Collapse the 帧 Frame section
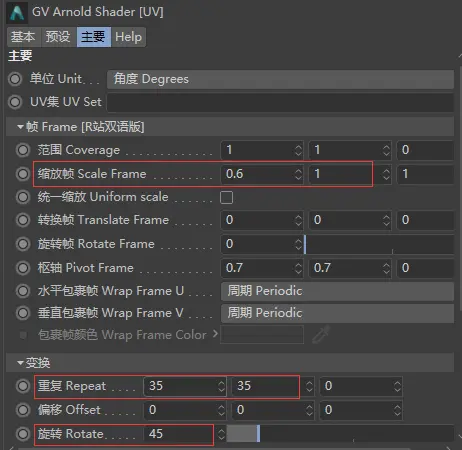 [20, 127]
